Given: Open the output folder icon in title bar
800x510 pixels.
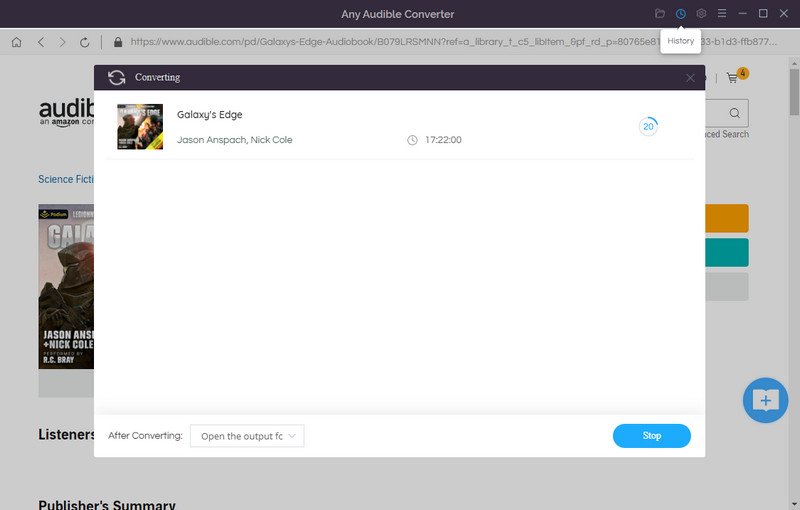Looking at the screenshot, I should [660, 14].
